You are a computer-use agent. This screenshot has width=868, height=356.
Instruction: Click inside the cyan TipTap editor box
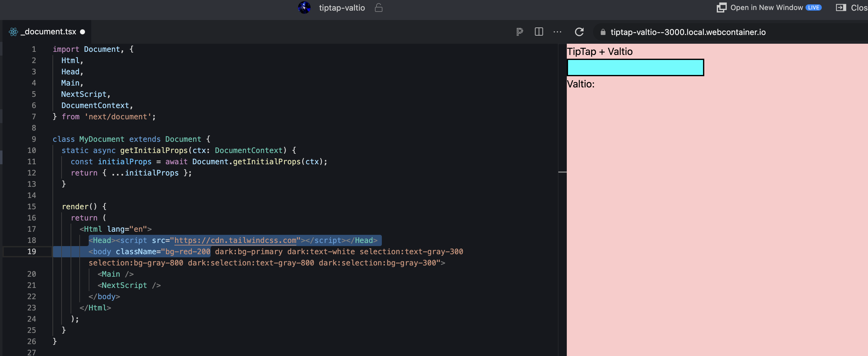pyautogui.click(x=635, y=67)
